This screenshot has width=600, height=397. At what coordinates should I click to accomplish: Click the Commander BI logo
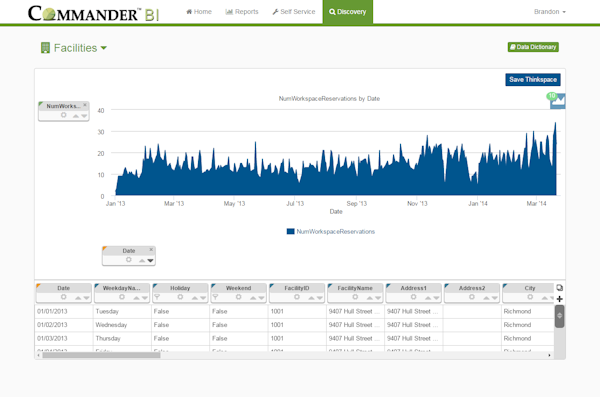click(93, 13)
